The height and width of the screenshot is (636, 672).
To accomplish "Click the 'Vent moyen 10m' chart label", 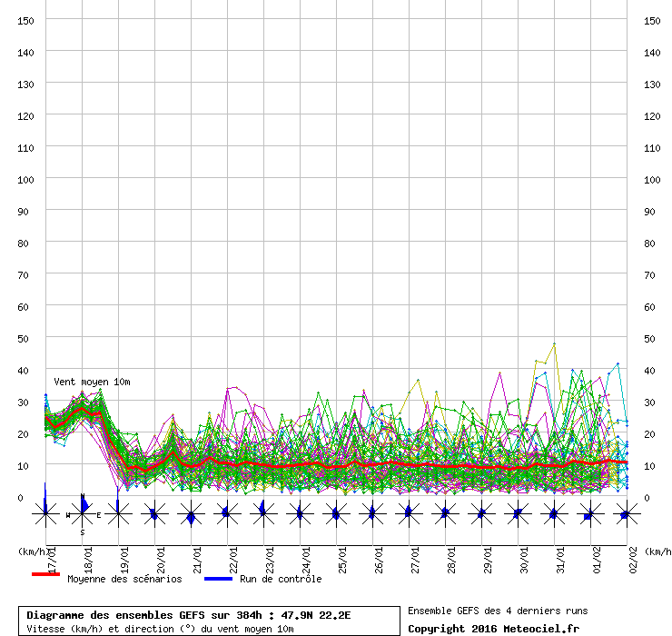I will click(x=92, y=382).
